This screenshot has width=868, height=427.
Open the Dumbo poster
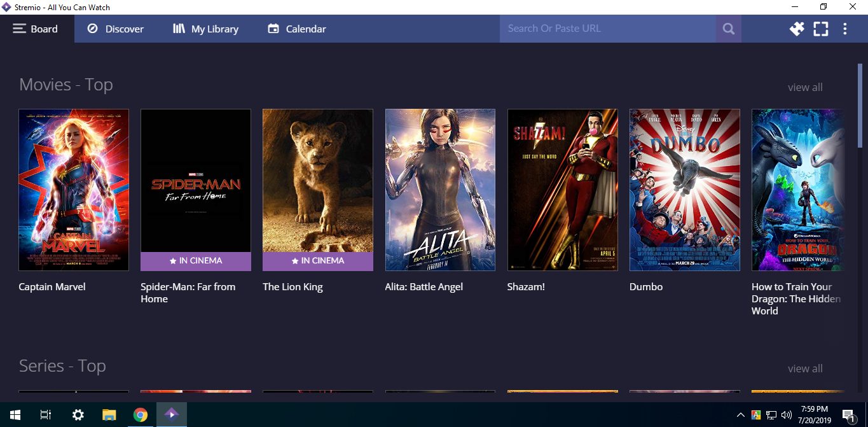coord(685,190)
